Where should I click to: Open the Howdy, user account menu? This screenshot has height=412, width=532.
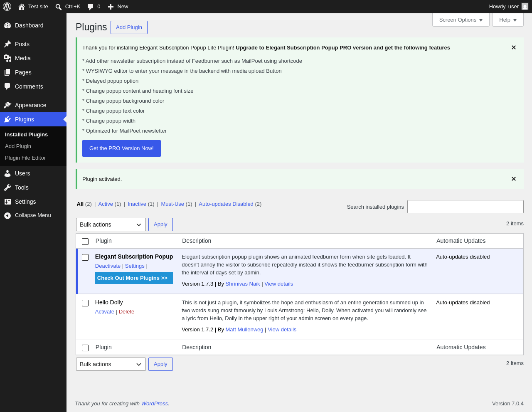508,7
